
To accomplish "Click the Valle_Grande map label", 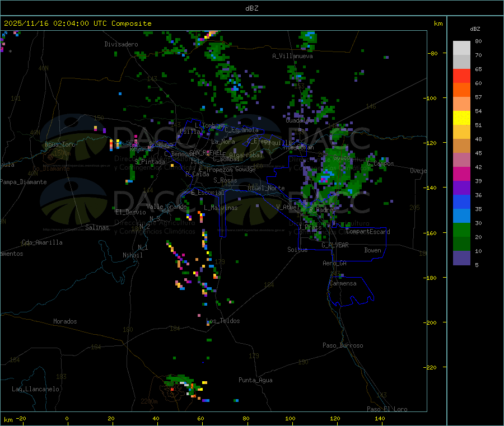I will (166, 207).
